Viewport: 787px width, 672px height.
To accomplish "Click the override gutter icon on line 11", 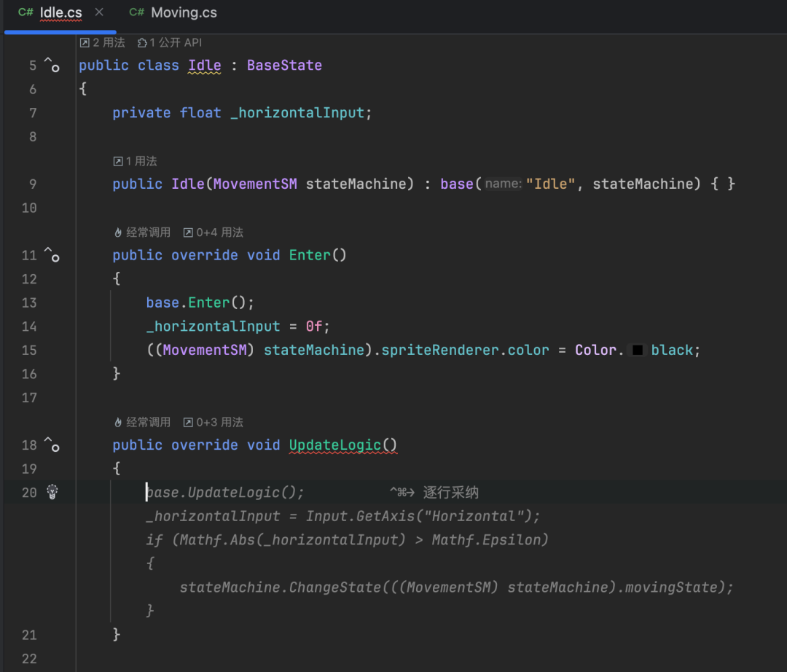I will click(x=52, y=254).
